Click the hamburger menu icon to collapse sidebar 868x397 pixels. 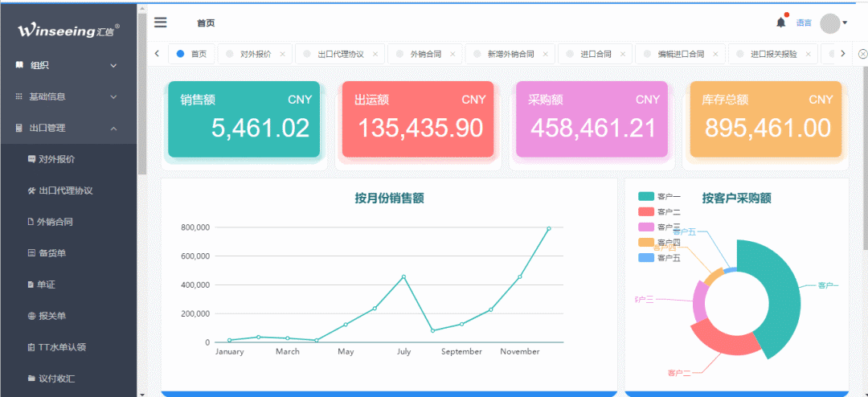(161, 23)
